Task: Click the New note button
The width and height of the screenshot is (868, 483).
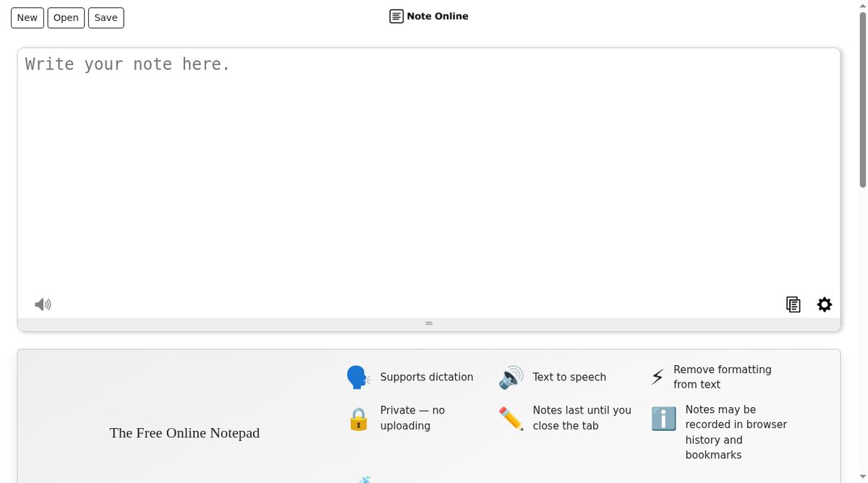Action: (27, 18)
